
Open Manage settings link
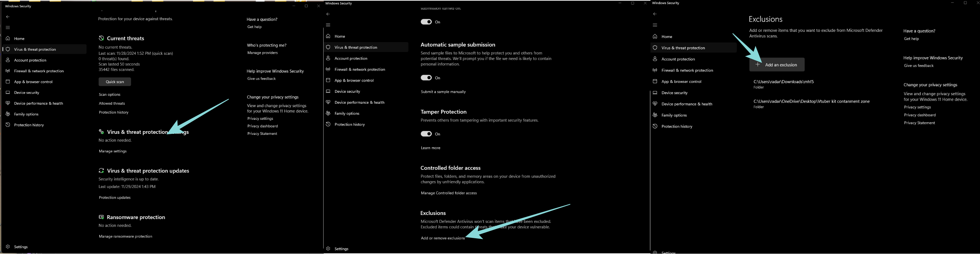click(x=113, y=151)
